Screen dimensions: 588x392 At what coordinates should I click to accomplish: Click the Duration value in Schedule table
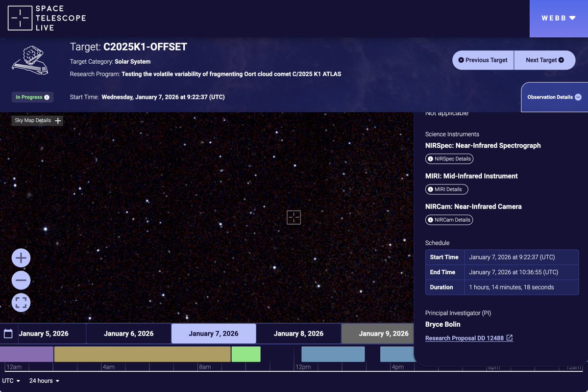pos(512,287)
